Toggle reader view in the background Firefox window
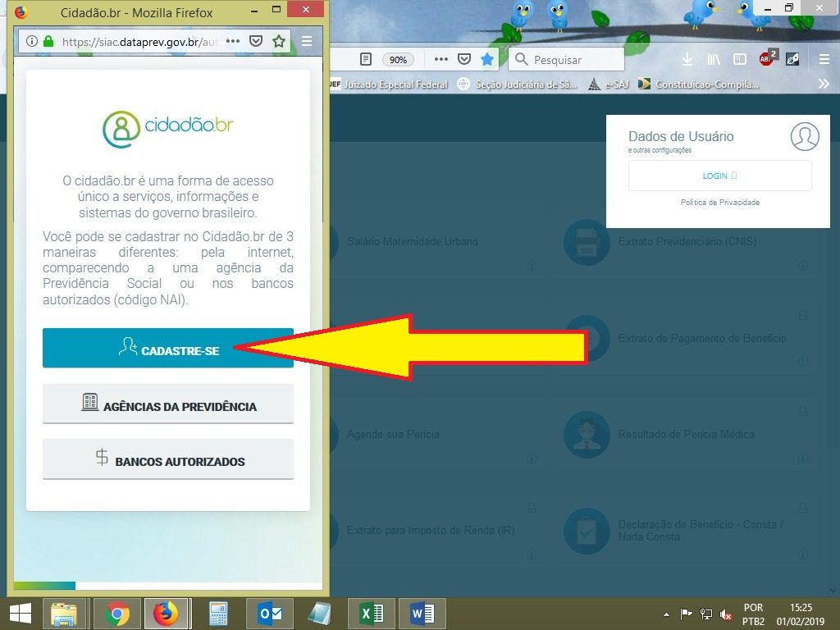This screenshot has width=840, height=630. pos(366,59)
